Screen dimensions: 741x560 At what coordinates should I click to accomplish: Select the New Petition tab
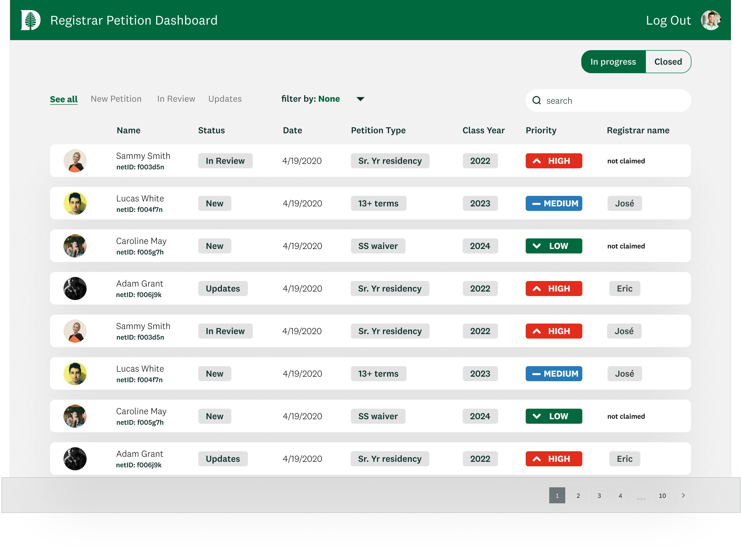pos(116,99)
